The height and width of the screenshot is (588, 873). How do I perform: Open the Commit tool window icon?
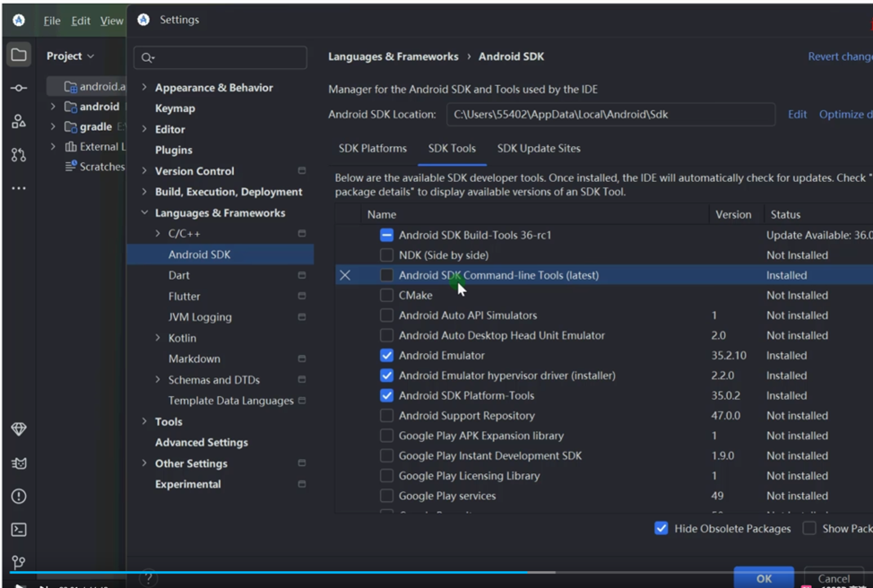tap(19, 88)
